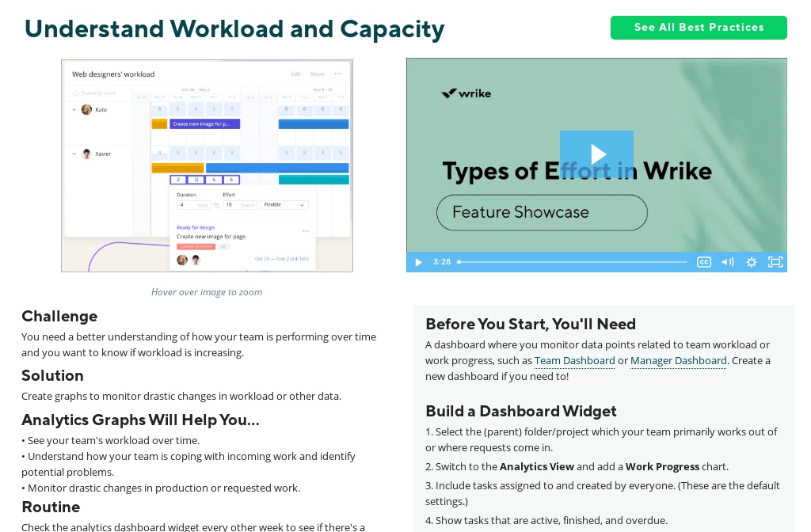Enter fullscreen mode on the video
Screen dimensions: 811x532
coord(775,262)
